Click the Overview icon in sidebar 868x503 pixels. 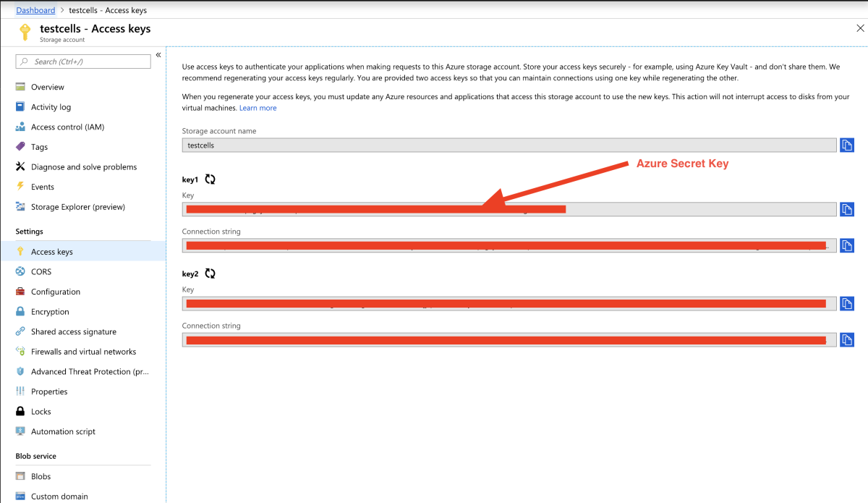(x=20, y=87)
